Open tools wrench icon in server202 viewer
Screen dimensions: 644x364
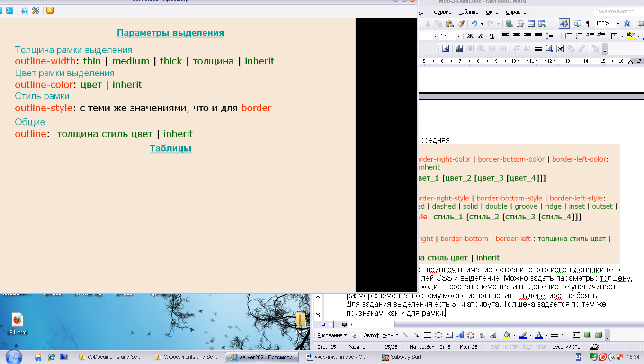(36, 10)
